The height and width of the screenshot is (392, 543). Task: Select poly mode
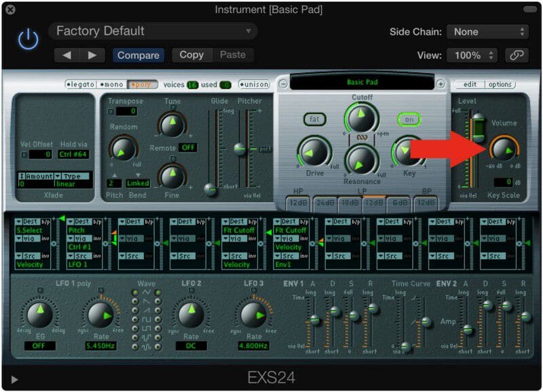coord(142,84)
